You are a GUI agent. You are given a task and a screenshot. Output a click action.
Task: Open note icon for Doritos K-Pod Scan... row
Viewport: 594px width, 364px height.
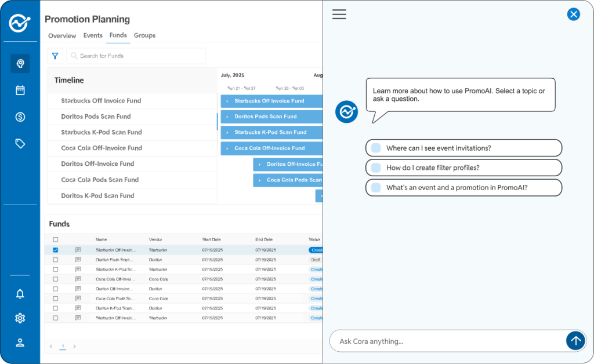click(x=78, y=308)
